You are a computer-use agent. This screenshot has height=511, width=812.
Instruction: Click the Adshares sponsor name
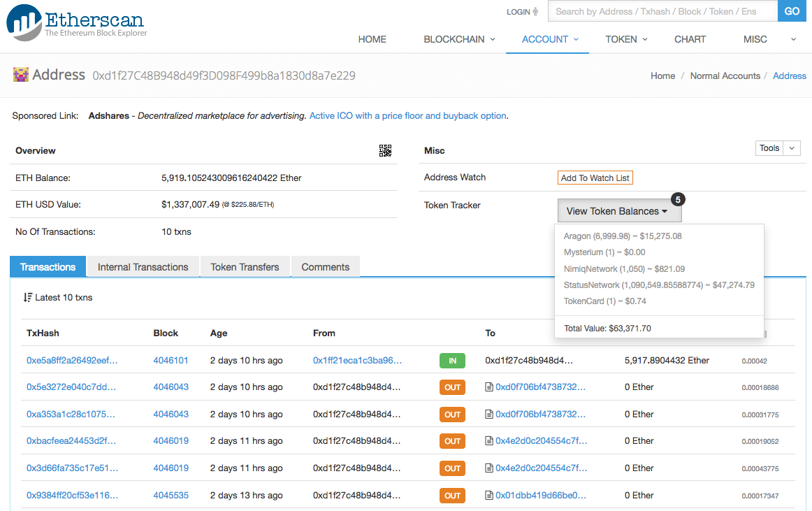pos(109,115)
